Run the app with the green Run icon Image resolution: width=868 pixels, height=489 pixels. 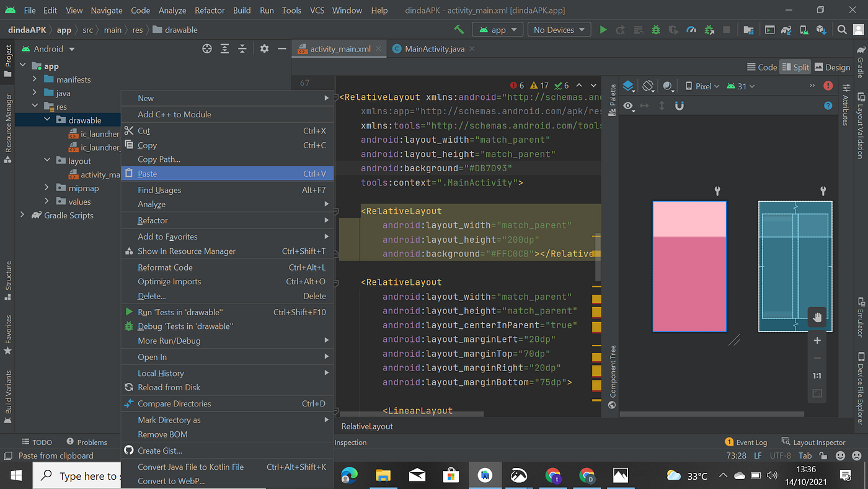coord(603,29)
